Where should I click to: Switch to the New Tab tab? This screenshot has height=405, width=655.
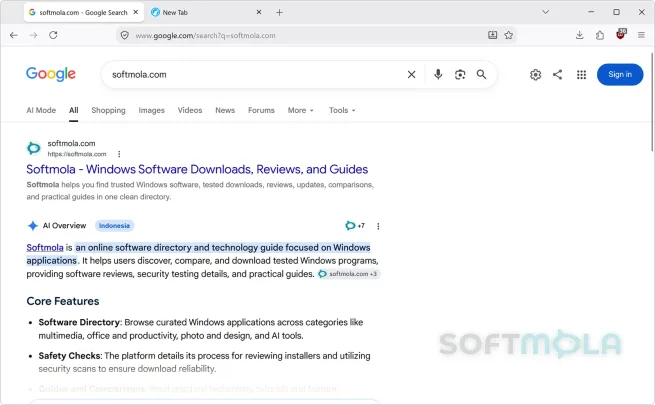(207, 13)
